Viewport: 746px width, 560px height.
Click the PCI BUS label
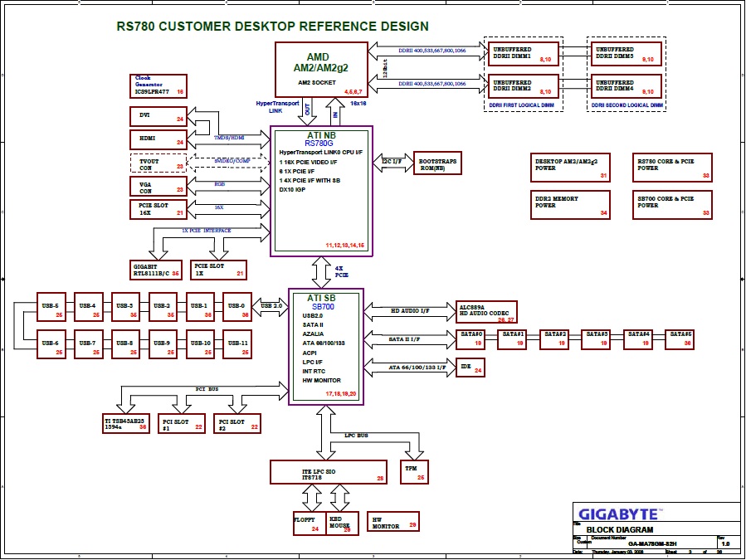[x=207, y=389]
